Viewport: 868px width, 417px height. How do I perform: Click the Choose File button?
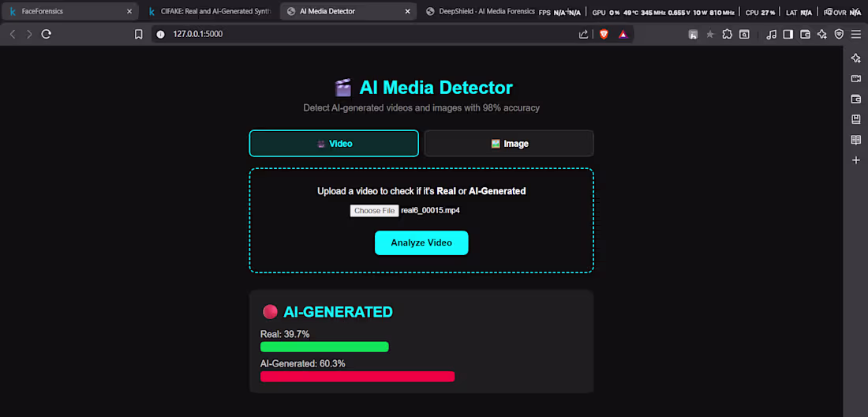click(374, 210)
